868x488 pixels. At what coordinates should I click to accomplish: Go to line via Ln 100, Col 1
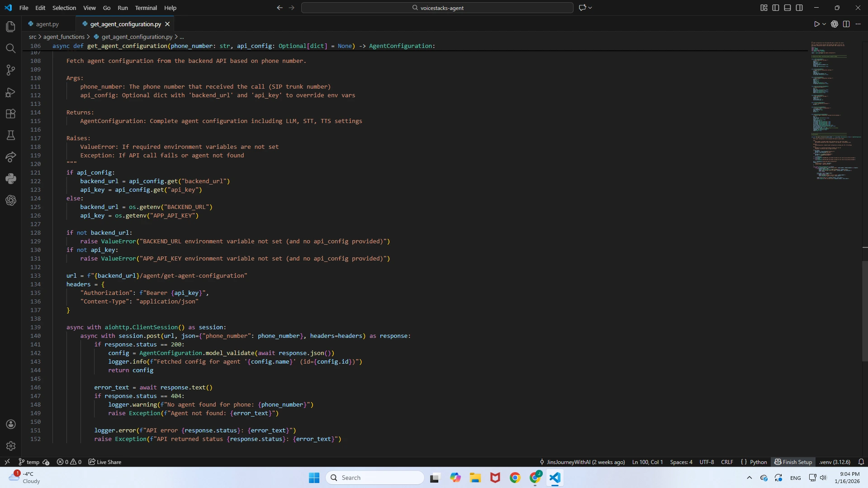[x=647, y=462]
